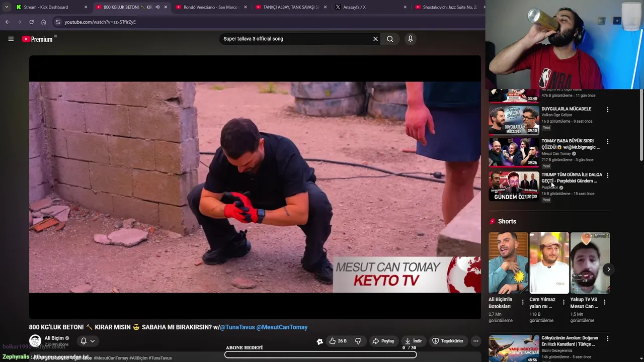
Task: Open options for Ali Biçim'in Botoksları short
Action: pos(523,302)
